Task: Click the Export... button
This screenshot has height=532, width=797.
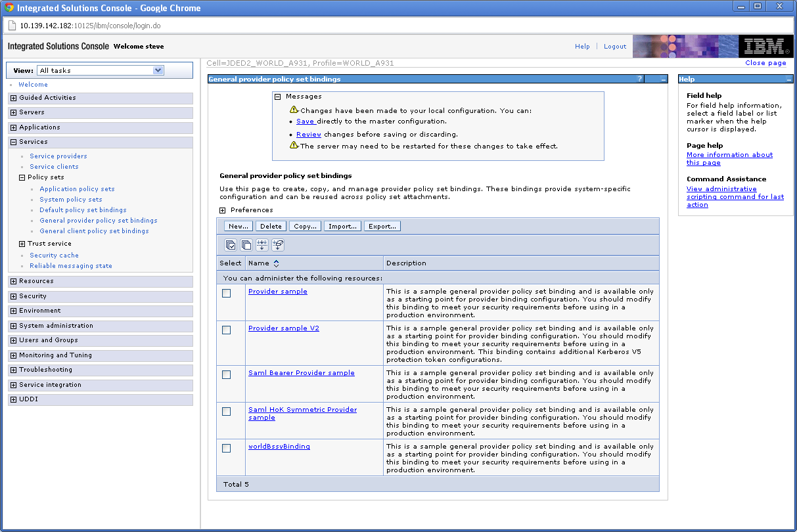Action: click(382, 226)
